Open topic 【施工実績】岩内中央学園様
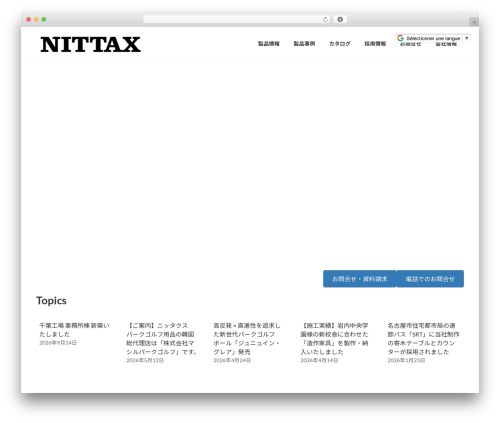 point(334,338)
